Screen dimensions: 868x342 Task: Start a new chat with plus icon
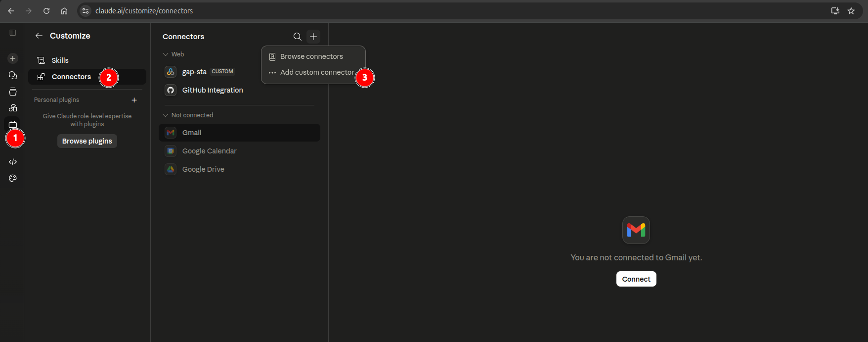[13, 58]
